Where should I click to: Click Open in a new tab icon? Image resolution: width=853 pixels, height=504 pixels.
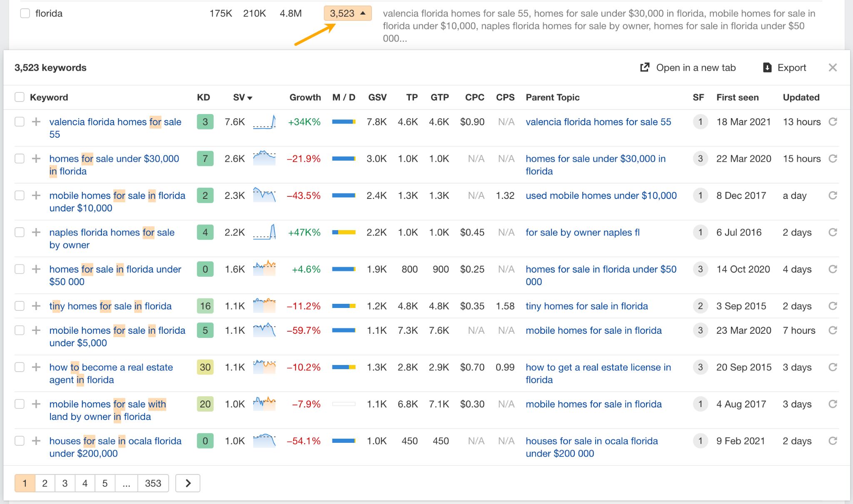[x=644, y=67]
